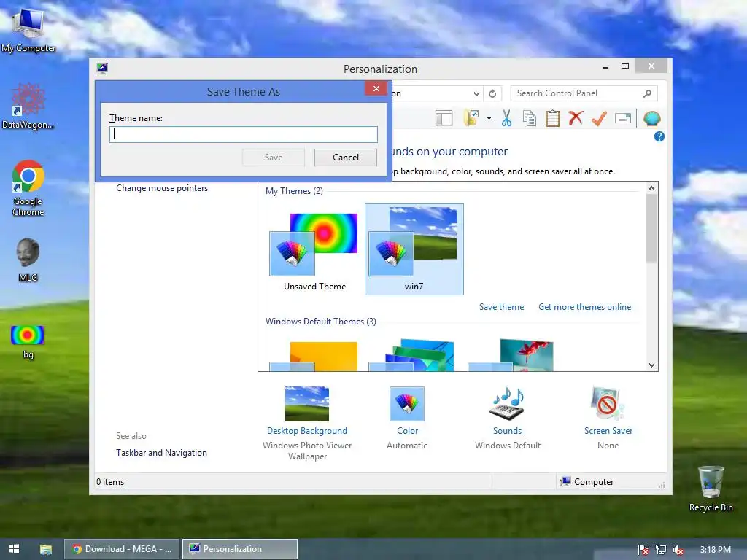Image resolution: width=747 pixels, height=560 pixels.
Task: Switch to Download - MEGA Chrome taskbar window
Action: (122, 549)
